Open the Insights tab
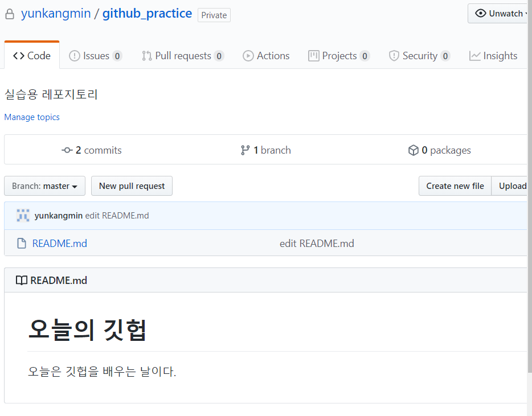 pyautogui.click(x=493, y=56)
